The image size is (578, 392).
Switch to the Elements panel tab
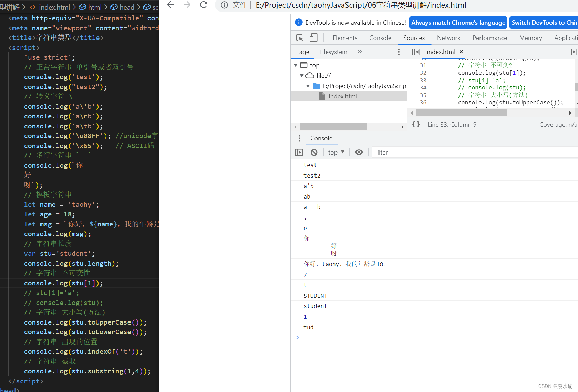[x=345, y=38]
